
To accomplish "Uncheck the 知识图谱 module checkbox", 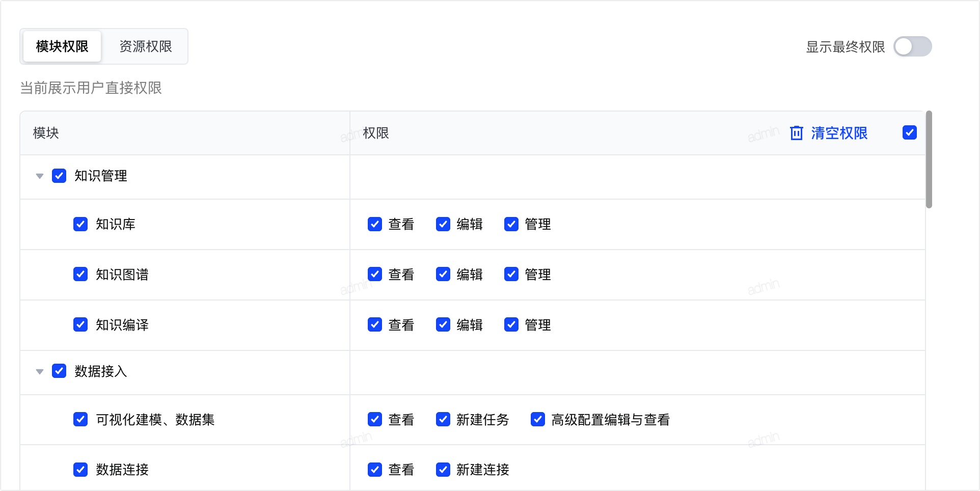I will point(80,274).
